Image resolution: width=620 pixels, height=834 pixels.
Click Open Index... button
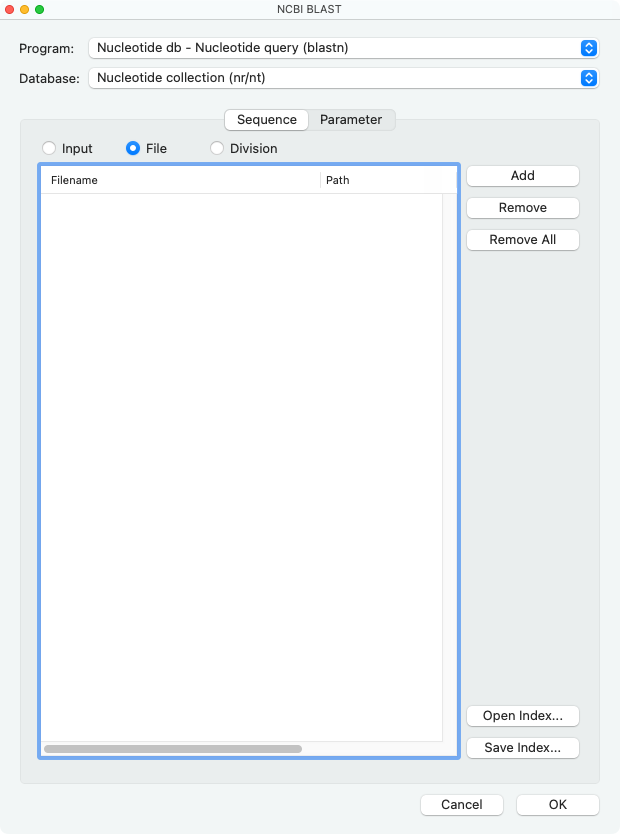tap(523, 716)
